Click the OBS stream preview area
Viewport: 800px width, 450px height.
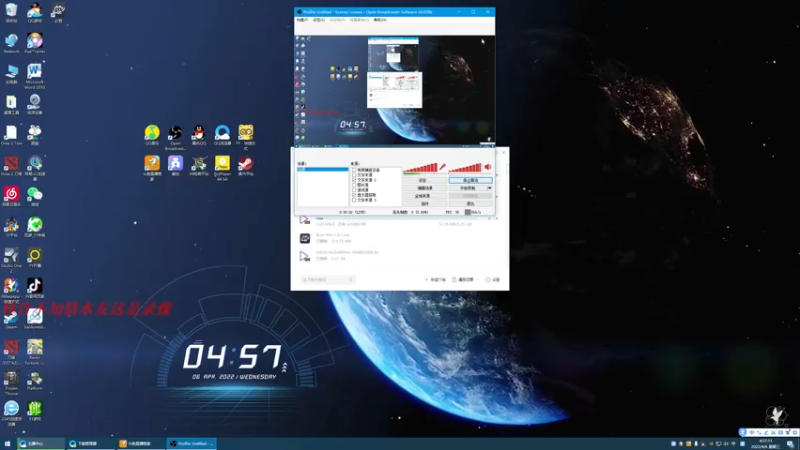point(394,90)
